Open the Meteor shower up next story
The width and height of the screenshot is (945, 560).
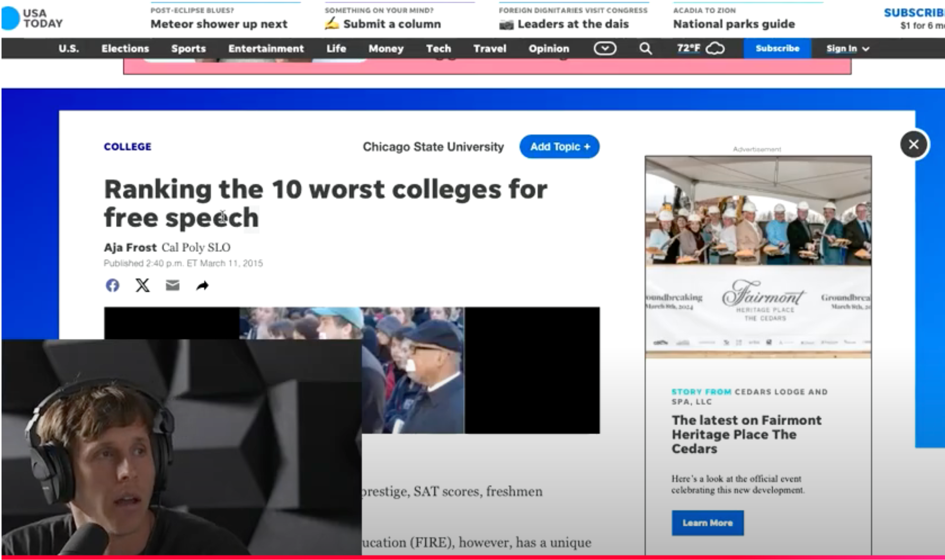pos(219,24)
